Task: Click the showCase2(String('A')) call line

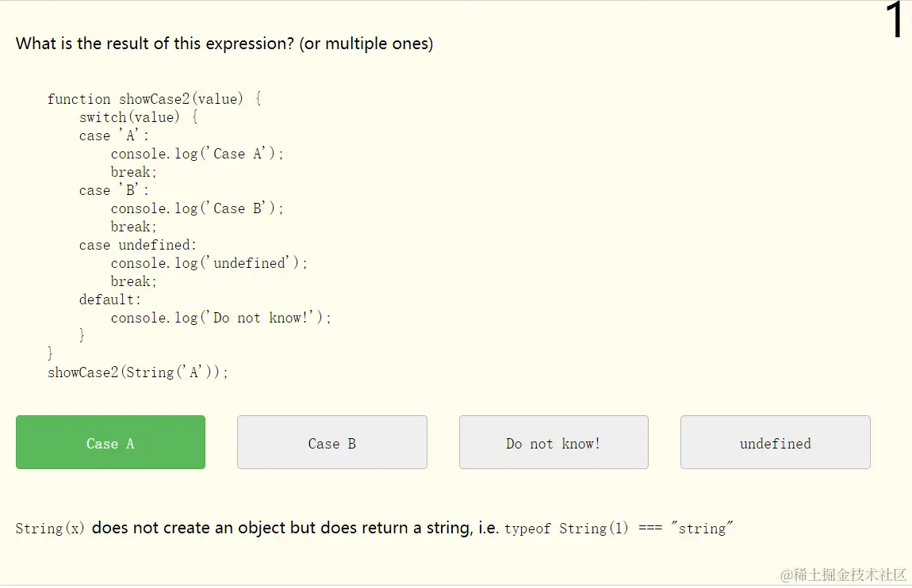Action: [x=138, y=372]
